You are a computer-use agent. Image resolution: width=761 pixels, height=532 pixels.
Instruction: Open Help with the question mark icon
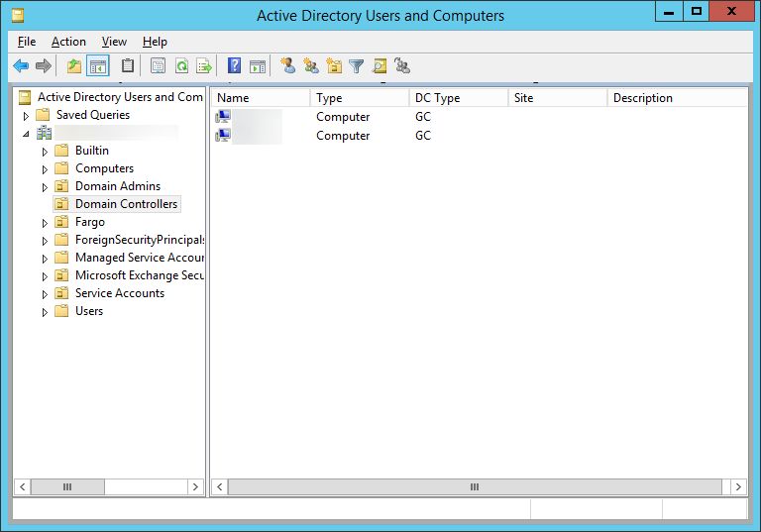pyautogui.click(x=235, y=65)
